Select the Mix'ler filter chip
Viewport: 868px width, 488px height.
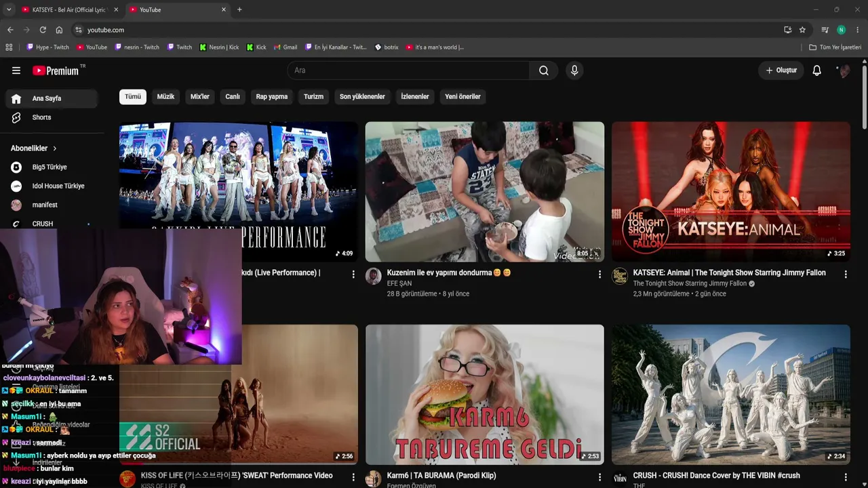pyautogui.click(x=200, y=96)
